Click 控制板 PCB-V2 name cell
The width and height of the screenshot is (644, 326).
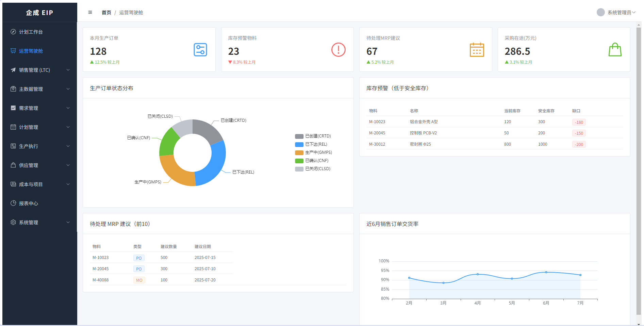coord(423,133)
